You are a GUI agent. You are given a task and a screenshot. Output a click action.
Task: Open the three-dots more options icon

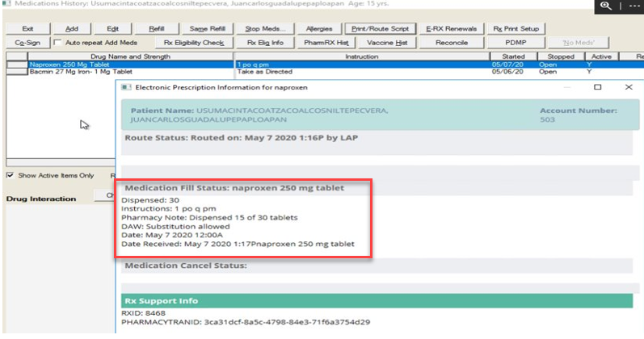pyautogui.click(x=634, y=6)
